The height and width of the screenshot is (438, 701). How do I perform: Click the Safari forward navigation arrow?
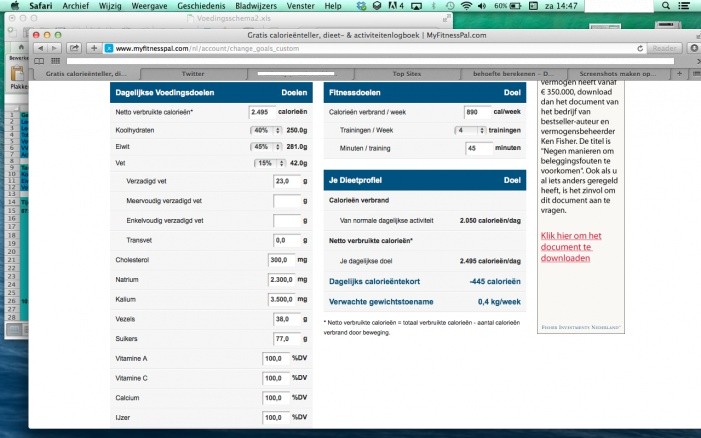(x=54, y=47)
